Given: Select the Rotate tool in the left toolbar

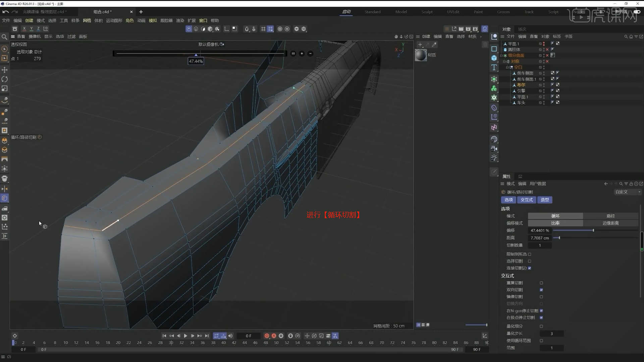Looking at the screenshot, I should 5,79.
